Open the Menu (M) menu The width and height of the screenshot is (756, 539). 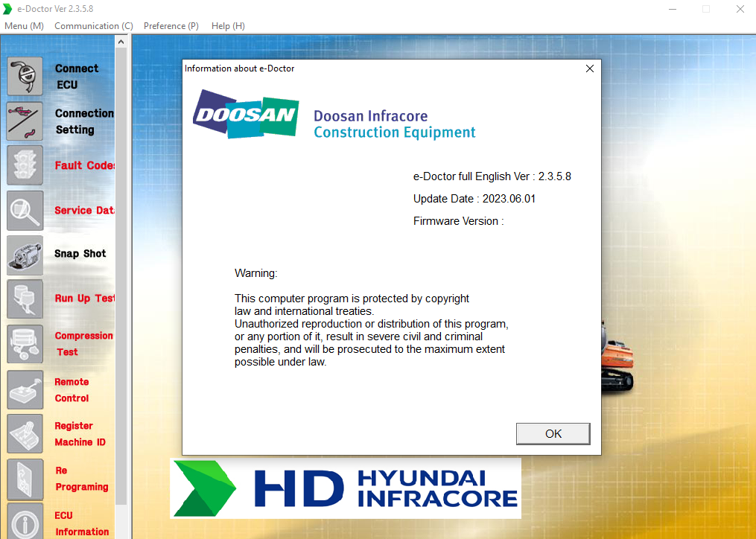point(24,26)
